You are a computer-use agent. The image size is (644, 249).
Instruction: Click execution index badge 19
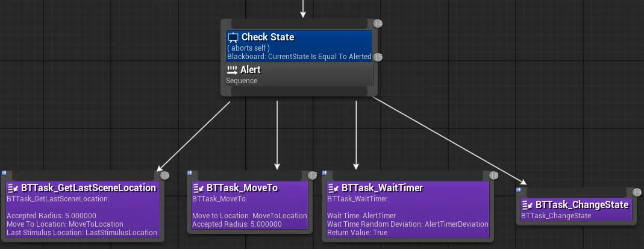coord(637,192)
